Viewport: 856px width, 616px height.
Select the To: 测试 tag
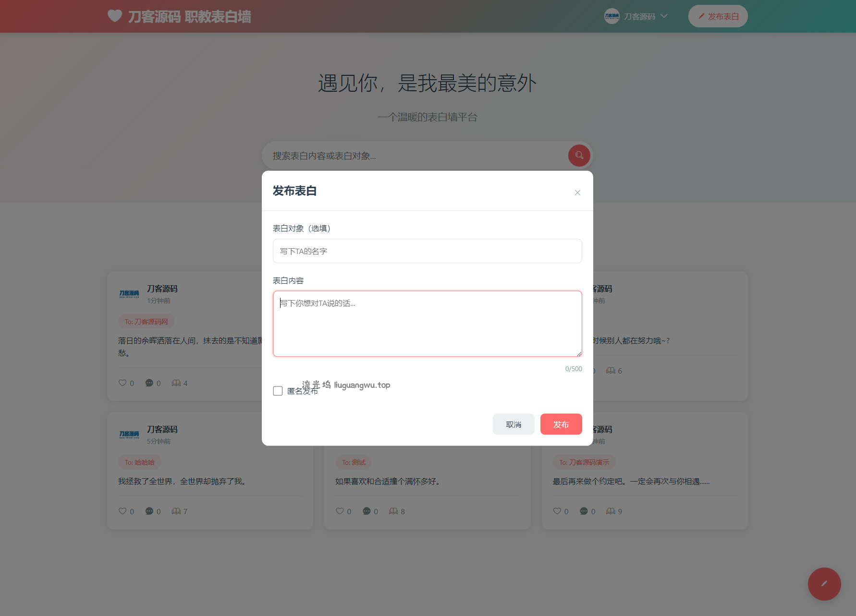(x=354, y=462)
